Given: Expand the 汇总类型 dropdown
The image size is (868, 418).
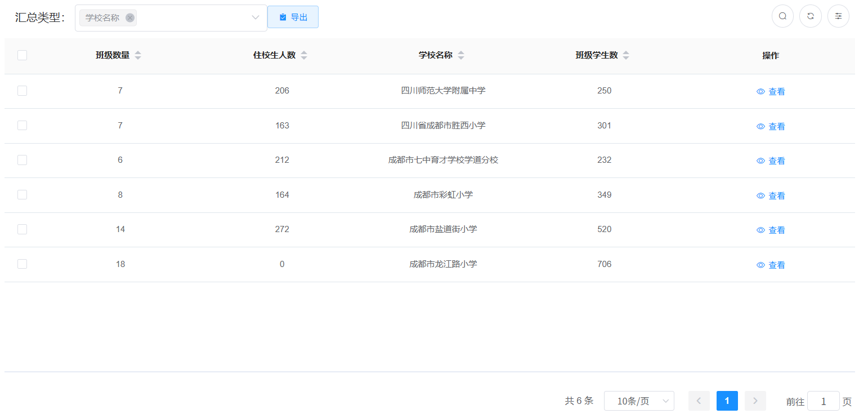Looking at the screenshot, I should click(x=255, y=18).
